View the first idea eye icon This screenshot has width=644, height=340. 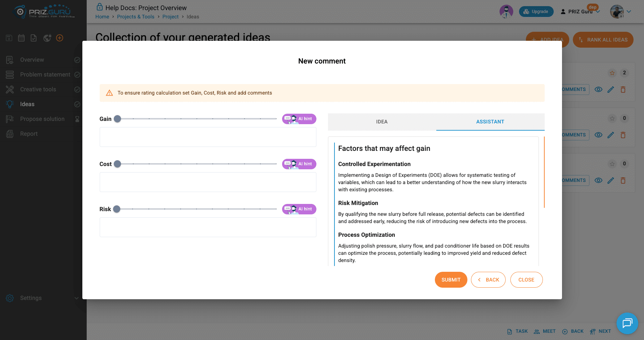598,90
